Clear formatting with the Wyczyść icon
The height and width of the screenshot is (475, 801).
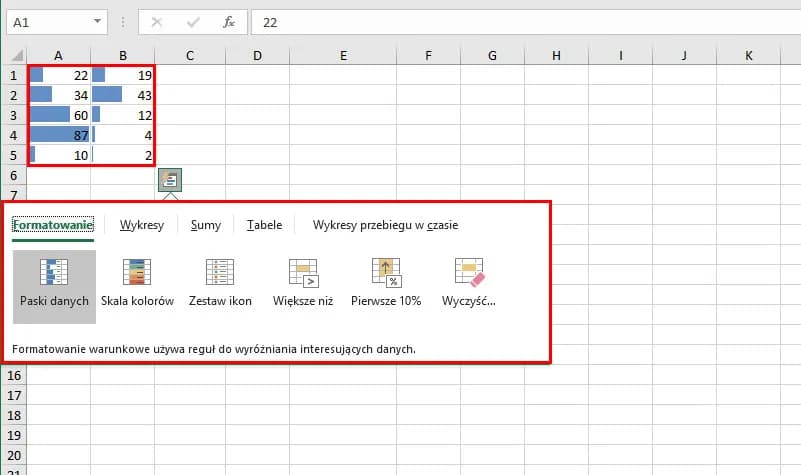469,273
